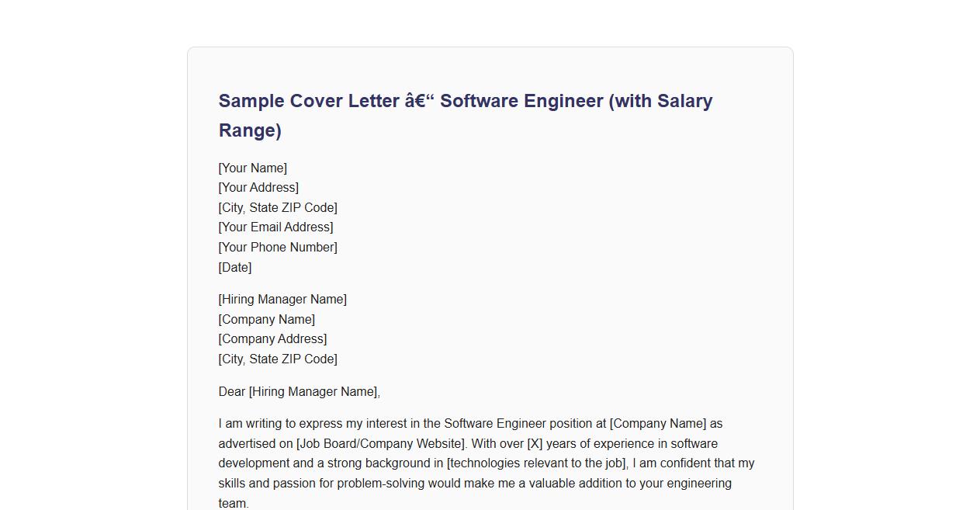Click [Hiring Manager Name] in the recipient block

tap(282, 300)
